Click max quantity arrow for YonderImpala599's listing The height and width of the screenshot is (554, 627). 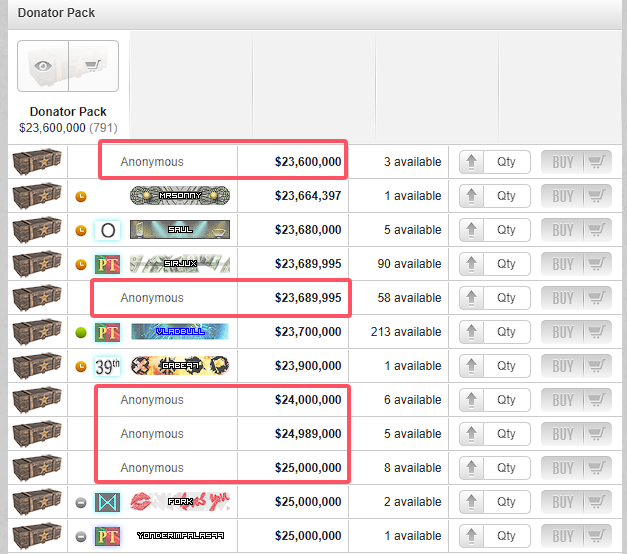[x=472, y=536]
